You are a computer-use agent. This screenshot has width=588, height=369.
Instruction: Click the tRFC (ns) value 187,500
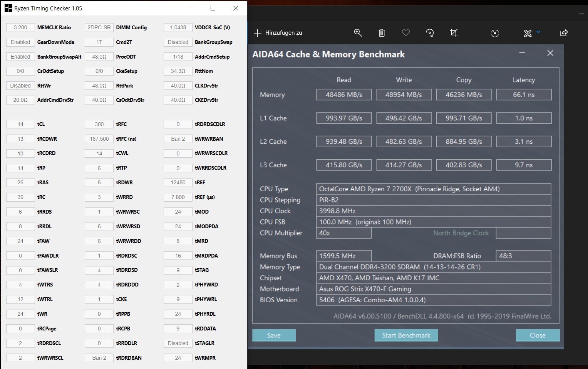[x=99, y=139]
